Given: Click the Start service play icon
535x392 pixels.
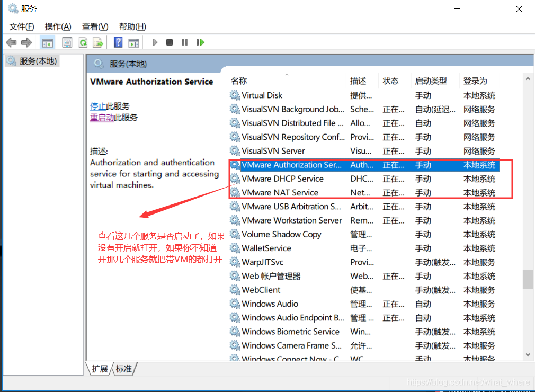Looking at the screenshot, I should 155,42.
